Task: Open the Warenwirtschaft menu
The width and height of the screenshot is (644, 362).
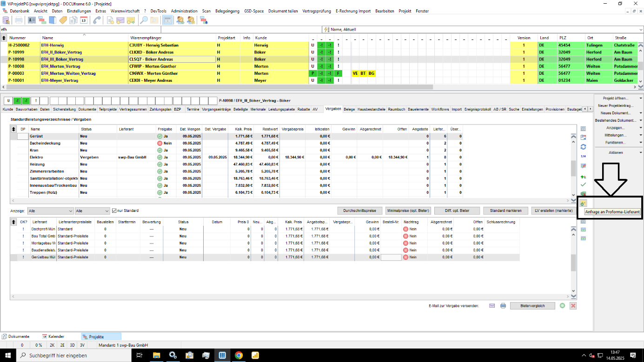Action: [125, 11]
